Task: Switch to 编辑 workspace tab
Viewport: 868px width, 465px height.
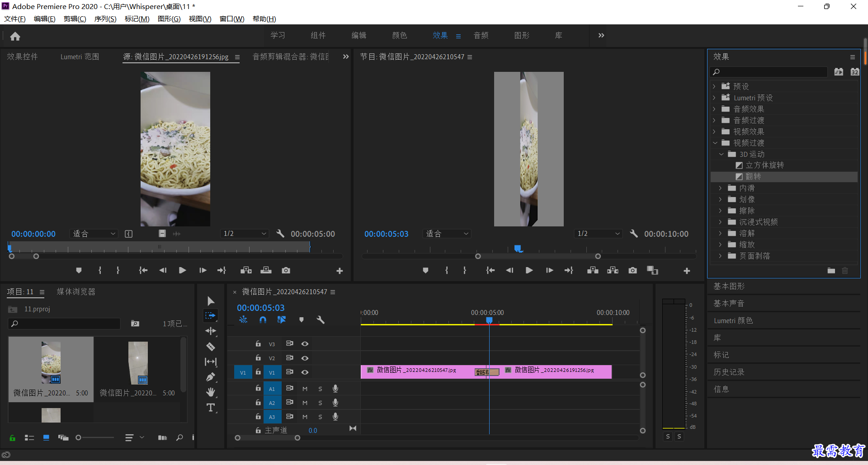Action: 359,35
